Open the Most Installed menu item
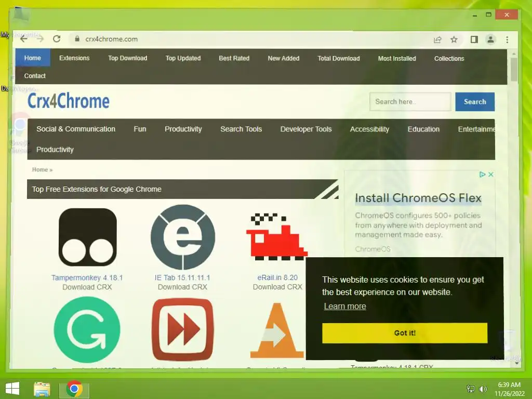Image resolution: width=532 pixels, height=399 pixels. pos(397,58)
